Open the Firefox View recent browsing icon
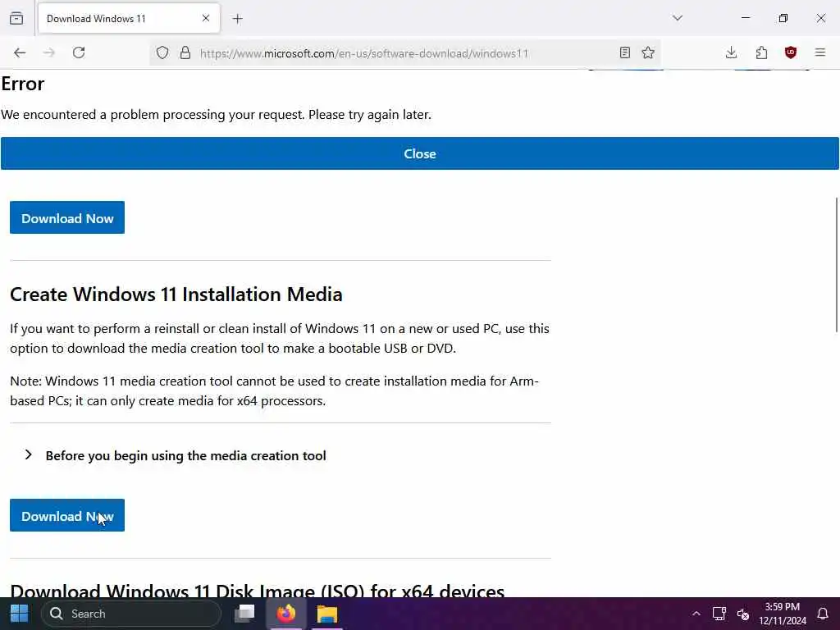840x630 pixels. (16, 18)
